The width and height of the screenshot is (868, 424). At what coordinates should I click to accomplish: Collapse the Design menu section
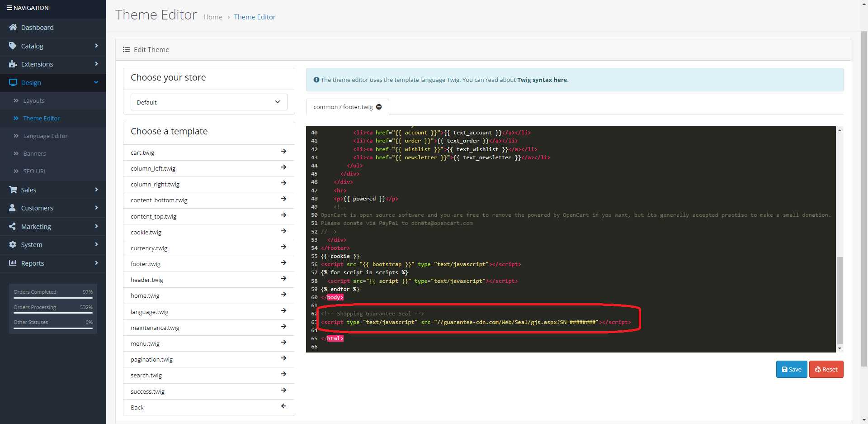[96, 82]
